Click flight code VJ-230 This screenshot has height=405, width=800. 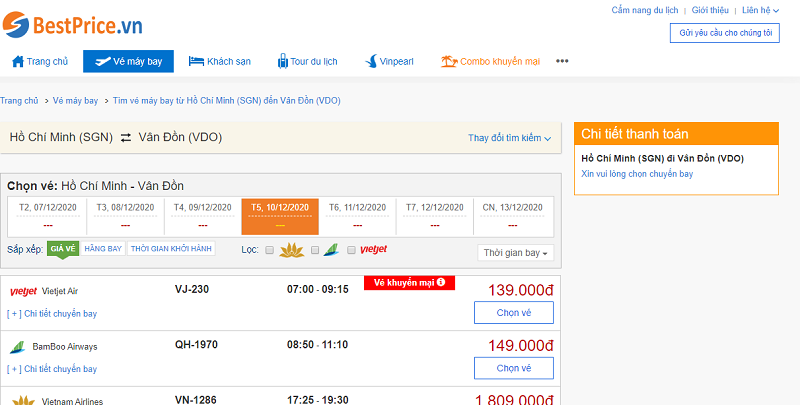coord(192,289)
